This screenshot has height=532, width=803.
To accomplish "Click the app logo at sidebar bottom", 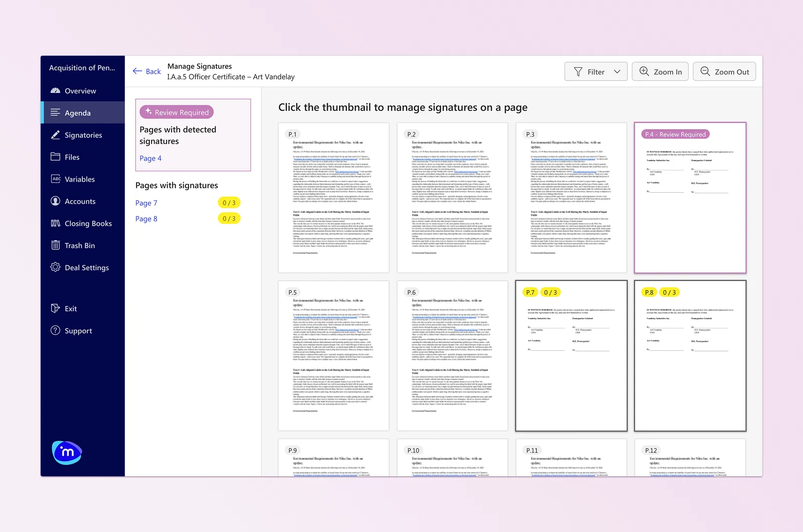I will pyautogui.click(x=67, y=453).
